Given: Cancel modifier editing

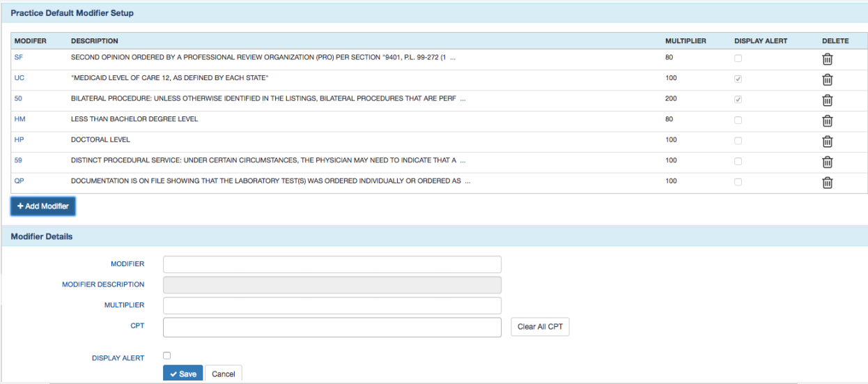Looking at the screenshot, I should pos(223,374).
